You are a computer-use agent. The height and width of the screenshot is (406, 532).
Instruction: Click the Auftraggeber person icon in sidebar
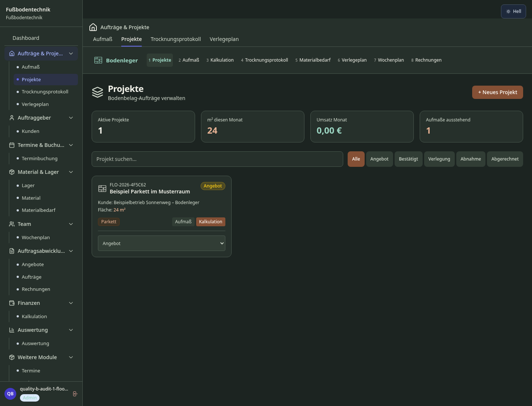12,118
